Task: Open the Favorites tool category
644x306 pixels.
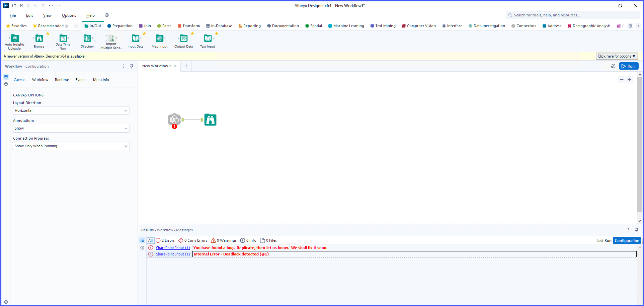Action: pos(16,26)
